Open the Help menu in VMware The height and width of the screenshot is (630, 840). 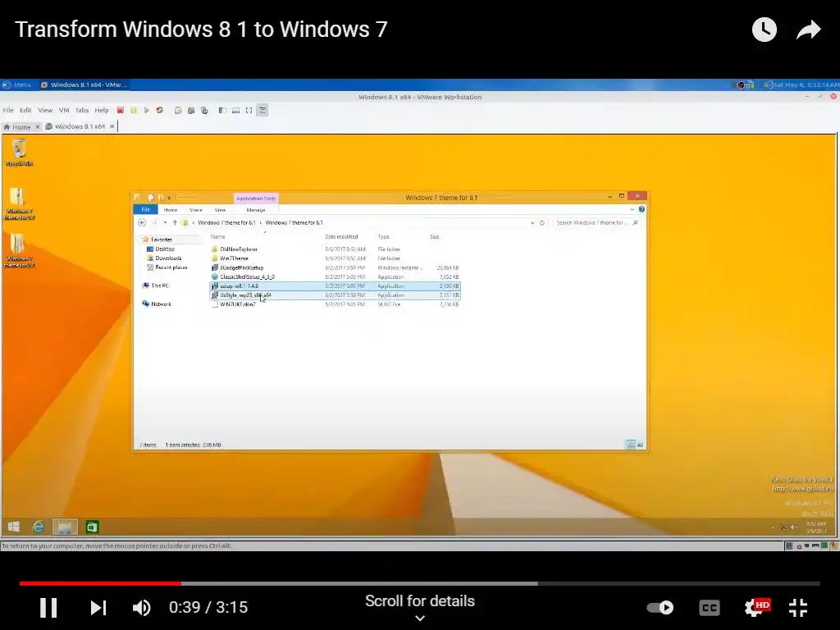coord(102,111)
